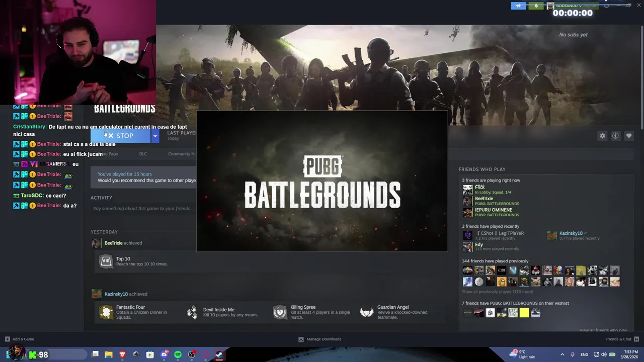Open IEPURU OMINENE's avatar
Image resolution: width=644 pixels, height=362 pixels.
467,212
